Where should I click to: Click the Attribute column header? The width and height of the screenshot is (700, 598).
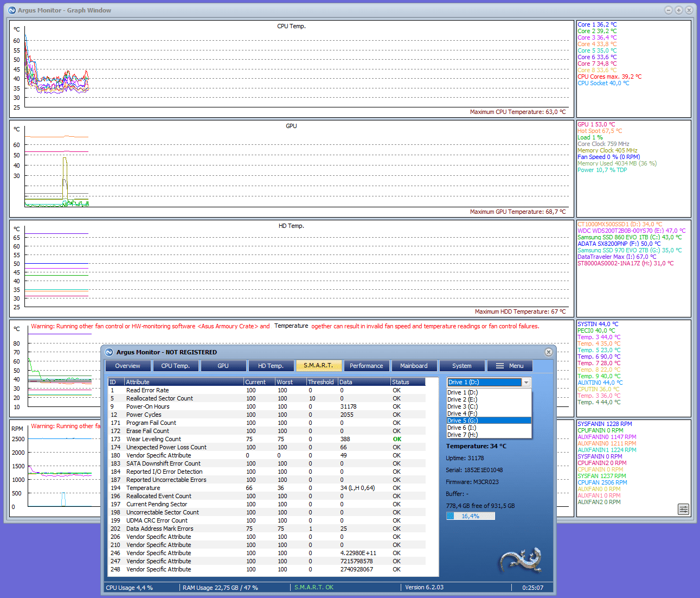click(184, 382)
